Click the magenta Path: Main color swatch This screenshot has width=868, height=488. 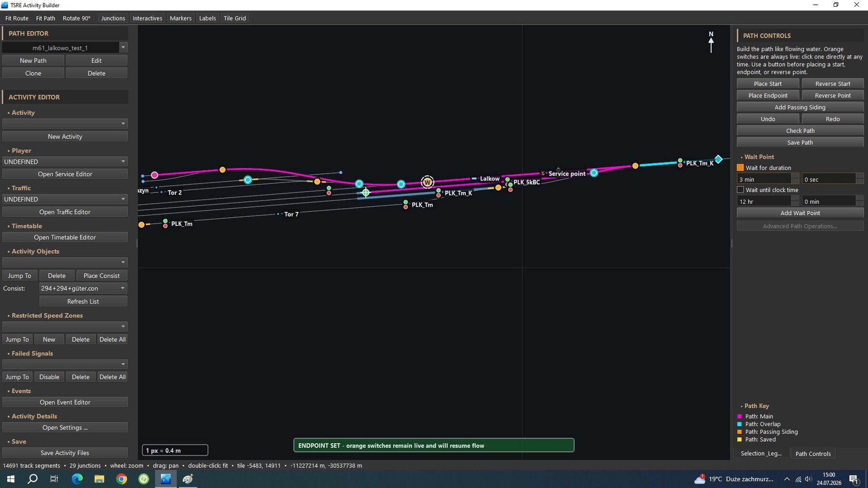(x=740, y=417)
